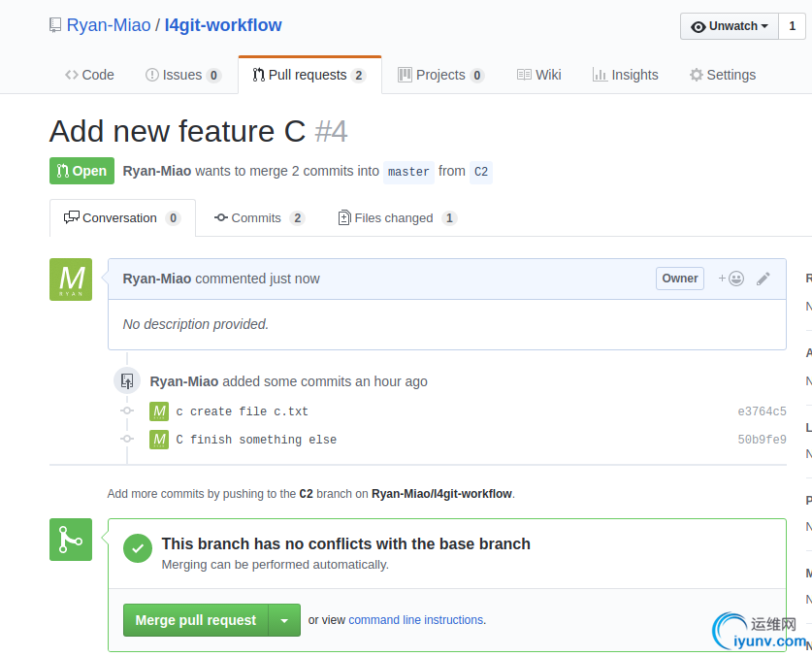The height and width of the screenshot is (657, 812).
Task: Click the master branch label
Action: point(408,172)
